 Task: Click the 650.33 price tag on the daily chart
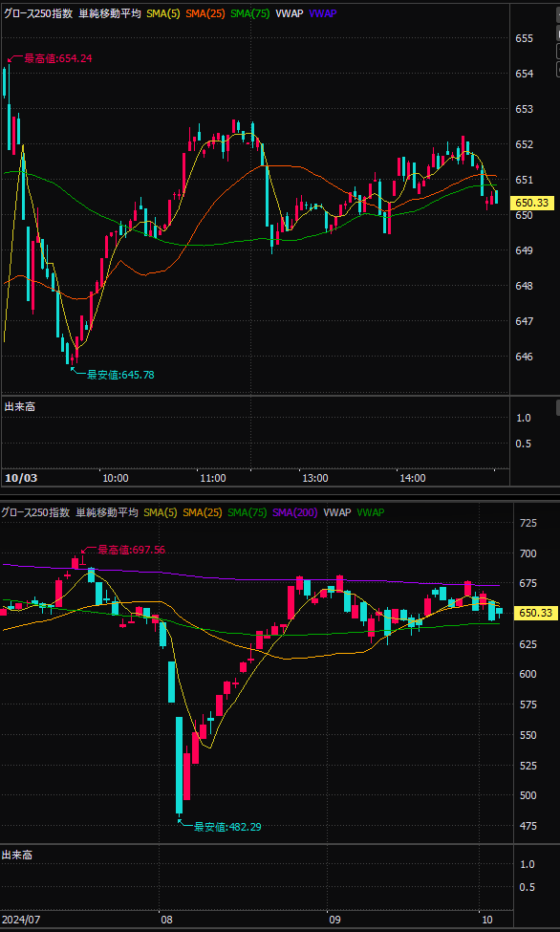pos(535,614)
